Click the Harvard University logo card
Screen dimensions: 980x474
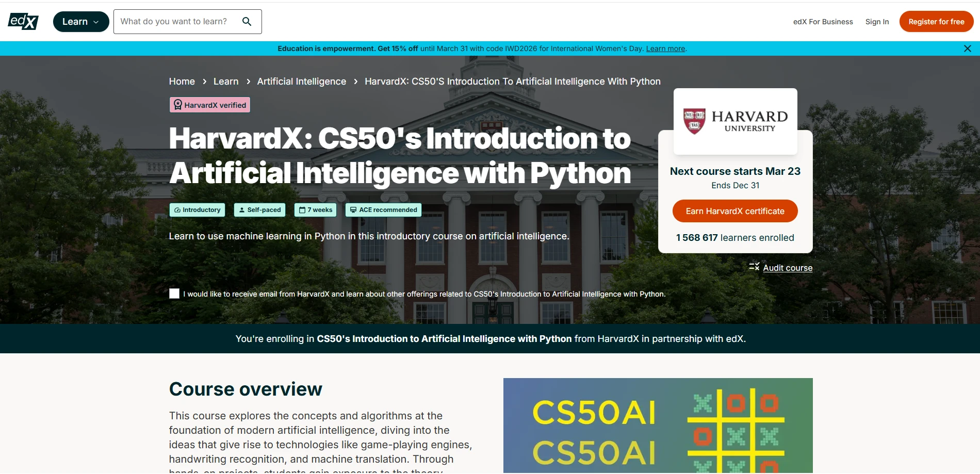pyautogui.click(x=734, y=121)
